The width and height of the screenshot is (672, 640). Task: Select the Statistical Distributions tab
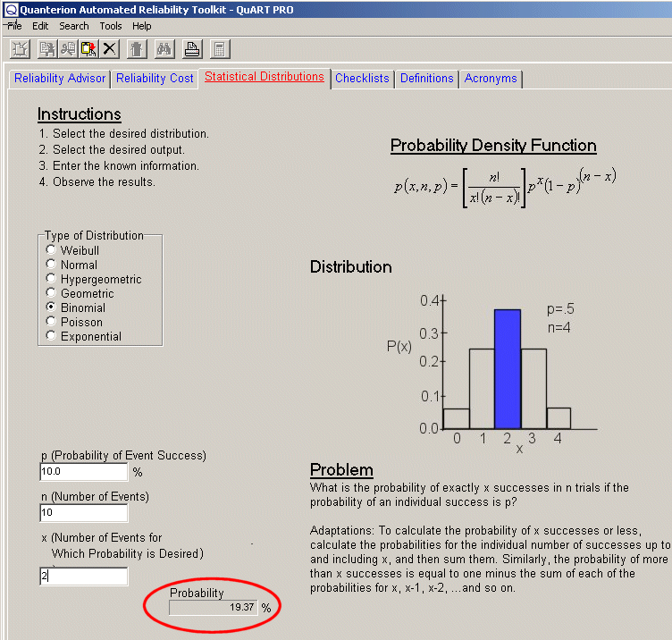(x=264, y=77)
